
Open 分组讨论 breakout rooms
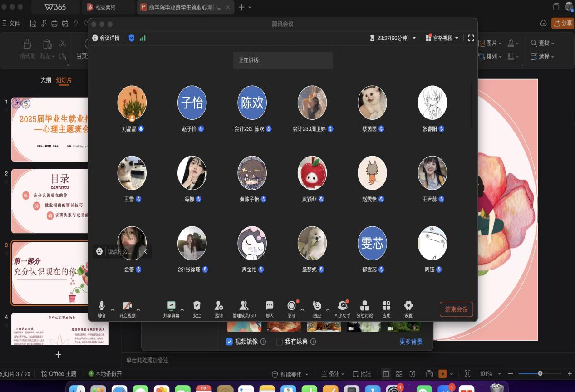click(364, 306)
